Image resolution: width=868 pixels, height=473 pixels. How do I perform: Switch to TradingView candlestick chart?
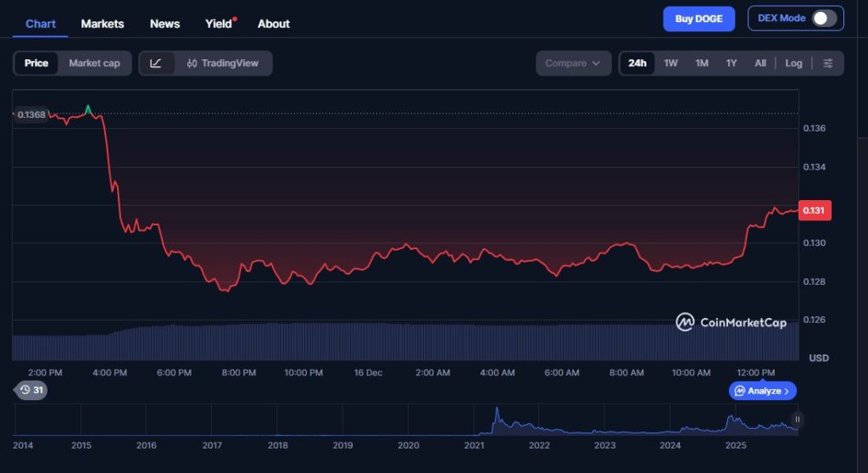click(x=223, y=64)
